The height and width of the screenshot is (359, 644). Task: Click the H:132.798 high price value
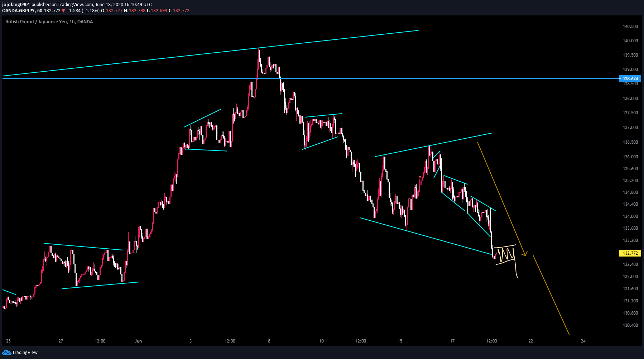pos(135,11)
